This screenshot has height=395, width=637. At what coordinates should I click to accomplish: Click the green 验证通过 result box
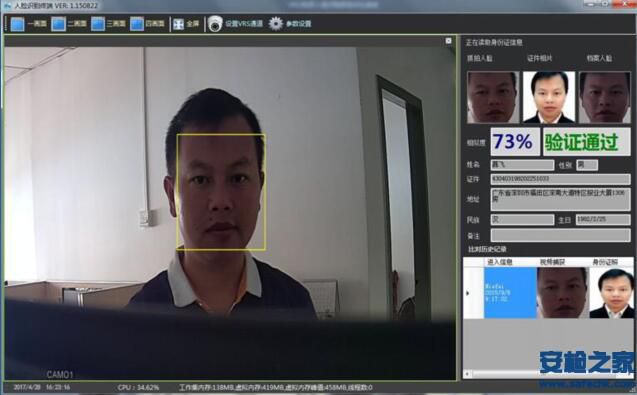point(587,142)
